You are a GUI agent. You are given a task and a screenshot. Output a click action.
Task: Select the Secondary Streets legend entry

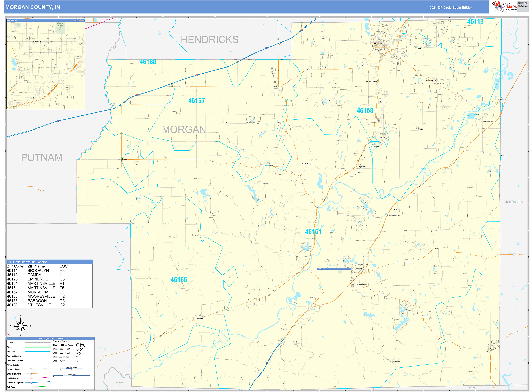[15, 361]
